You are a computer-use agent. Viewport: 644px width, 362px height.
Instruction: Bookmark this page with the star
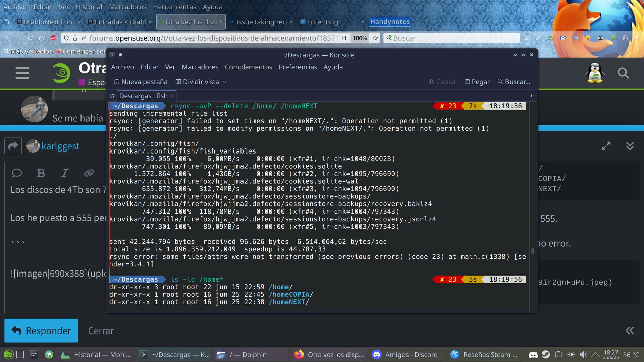point(375,38)
